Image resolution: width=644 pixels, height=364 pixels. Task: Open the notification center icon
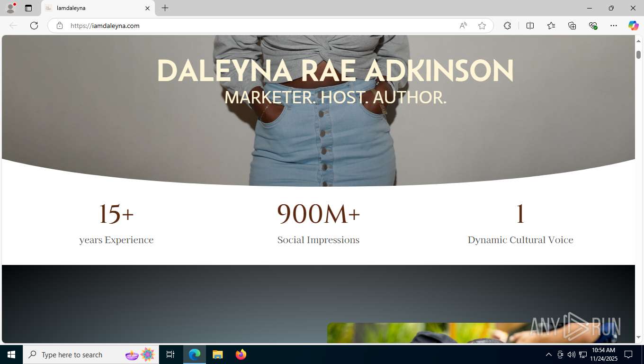pos(629,355)
